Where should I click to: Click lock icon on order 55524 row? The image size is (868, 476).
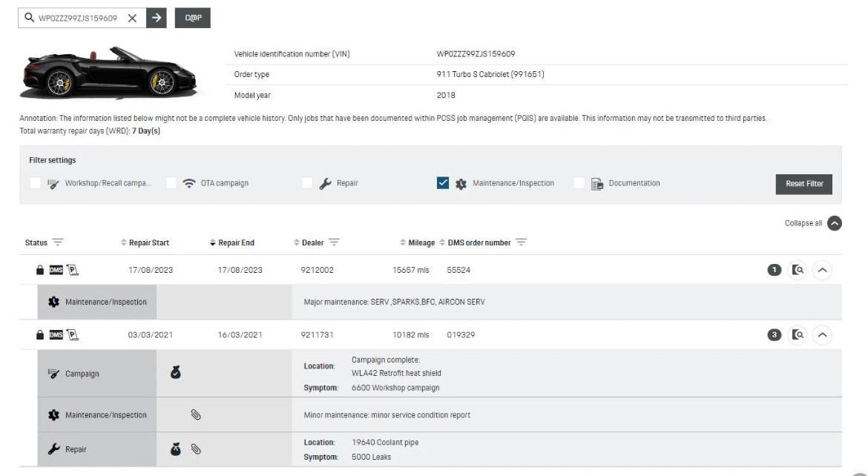(40, 270)
